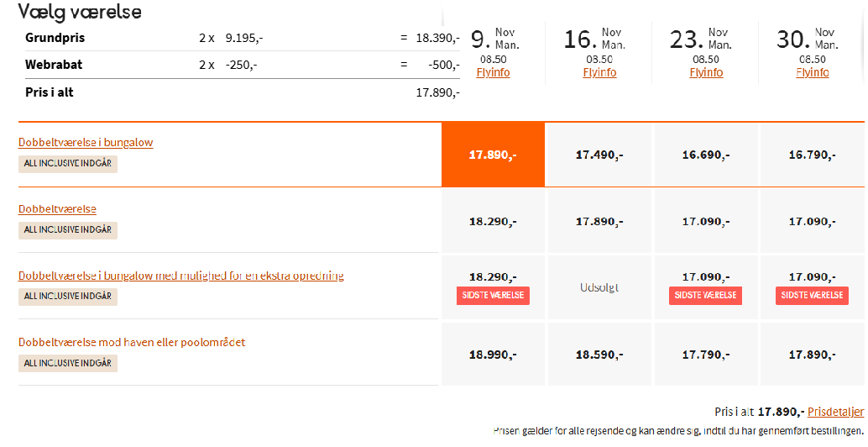
Task: Choose 16.790,- bungalow price for 30 Nov
Action: pyautogui.click(x=813, y=155)
